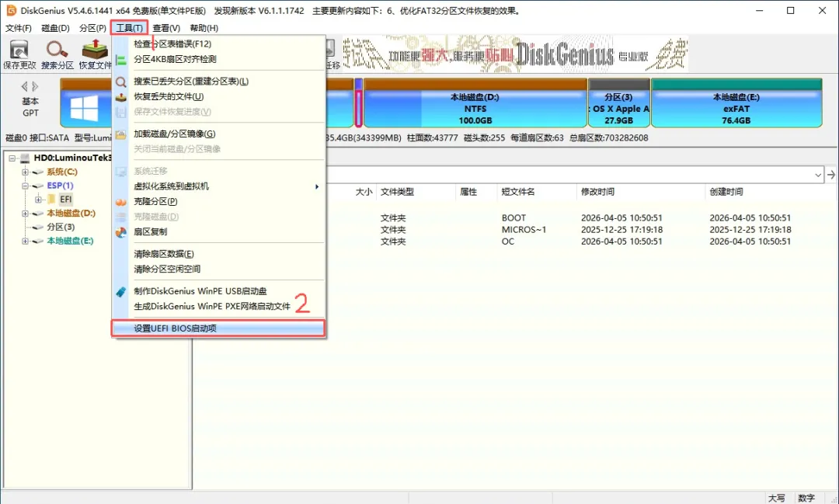Choose 清除扇区数据(E) menu entry

tap(219, 254)
